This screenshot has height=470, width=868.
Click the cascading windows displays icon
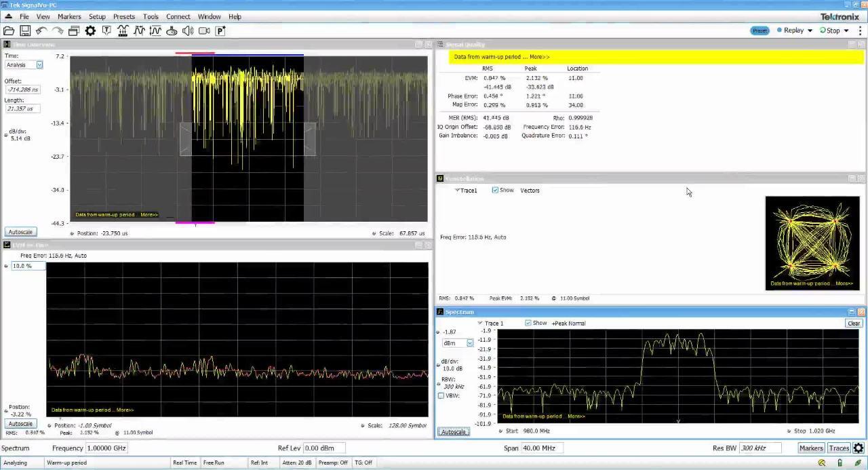[x=74, y=31]
